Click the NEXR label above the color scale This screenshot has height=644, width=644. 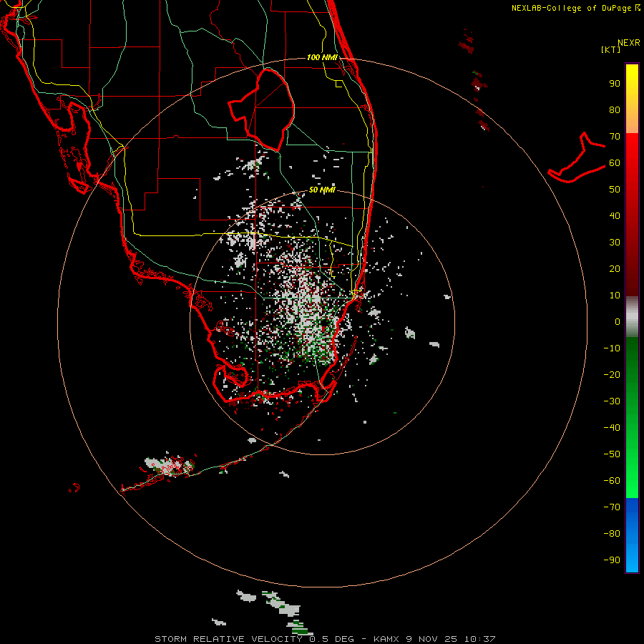pos(628,43)
